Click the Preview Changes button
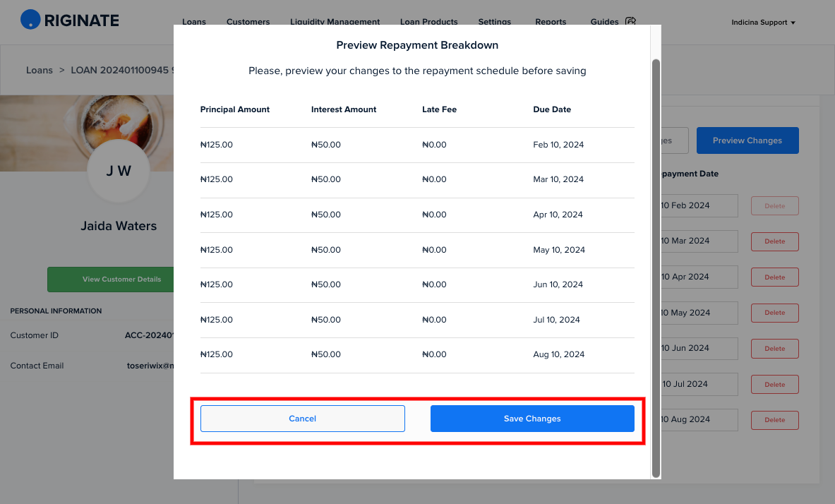This screenshot has height=504, width=835. (747, 140)
